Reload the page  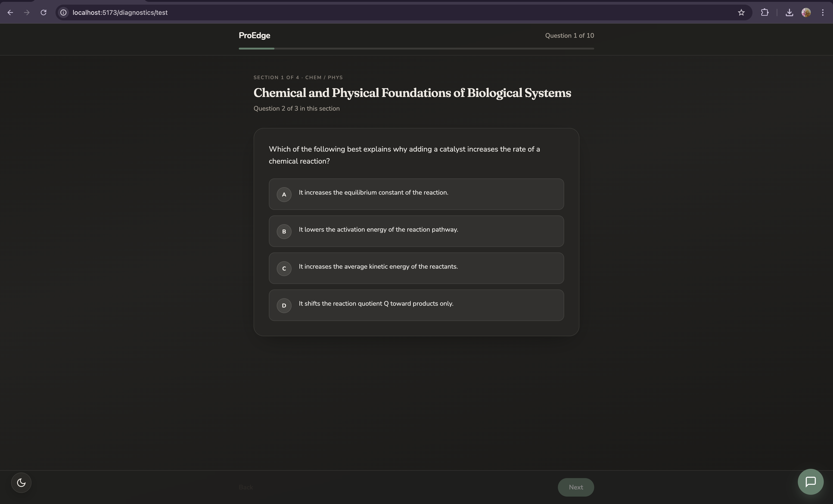click(x=43, y=12)
